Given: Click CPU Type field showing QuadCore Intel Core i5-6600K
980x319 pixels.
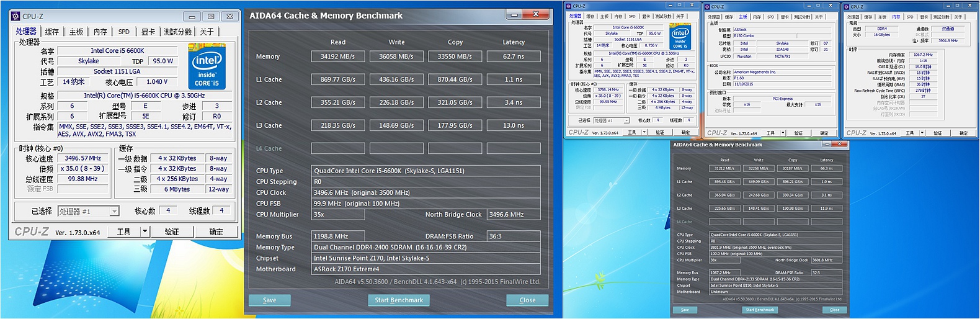Looking at the screenshot, I should pyautogui.click(x=425, y=171).
